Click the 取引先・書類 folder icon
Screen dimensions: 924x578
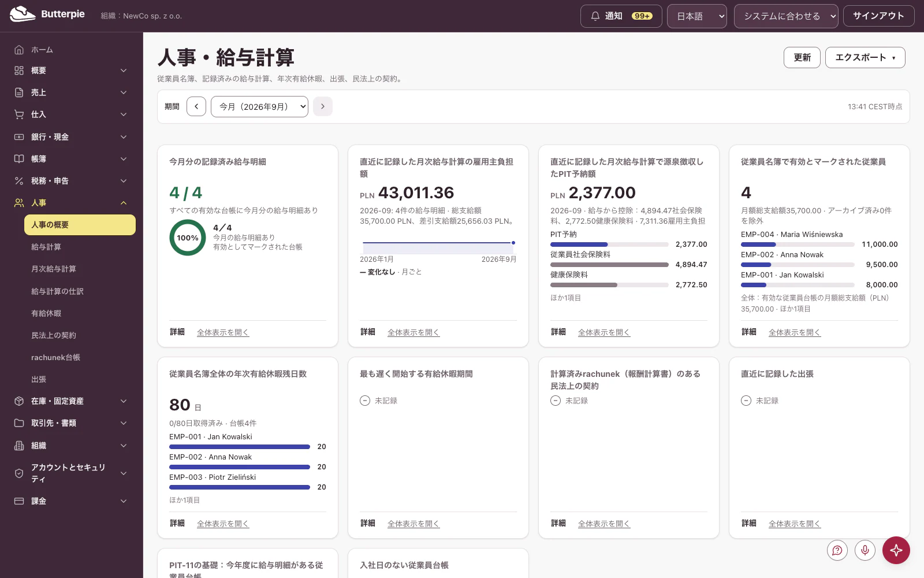click(x=19, y=423)
